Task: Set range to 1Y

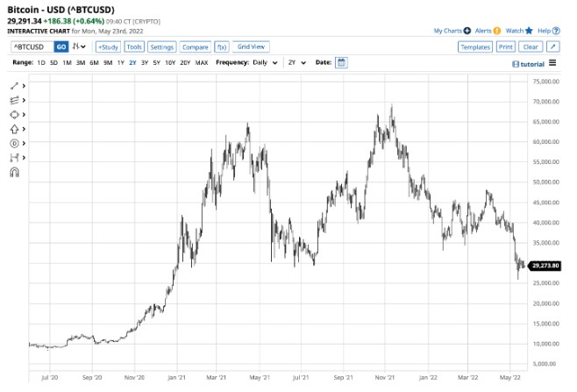Action: click(121, 62)
